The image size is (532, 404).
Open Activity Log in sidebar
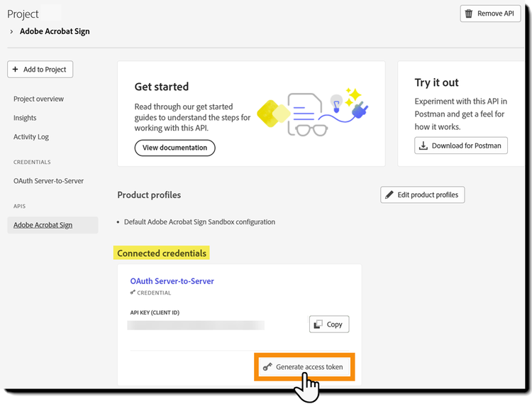point(31,137)
